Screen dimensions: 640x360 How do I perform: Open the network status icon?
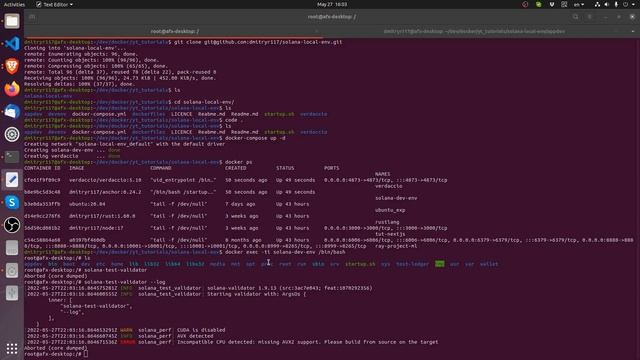[x=598, y=4]
